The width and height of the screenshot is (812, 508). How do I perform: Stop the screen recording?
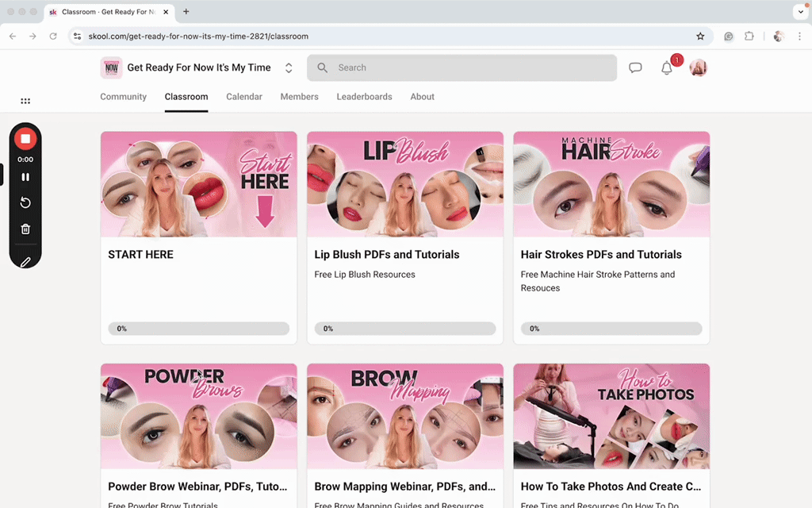25,139
